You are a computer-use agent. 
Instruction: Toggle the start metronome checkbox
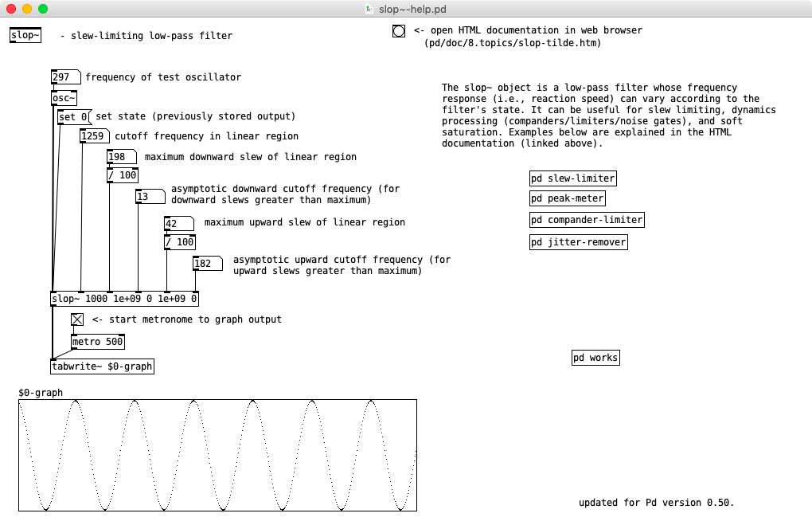click(77, 319)
